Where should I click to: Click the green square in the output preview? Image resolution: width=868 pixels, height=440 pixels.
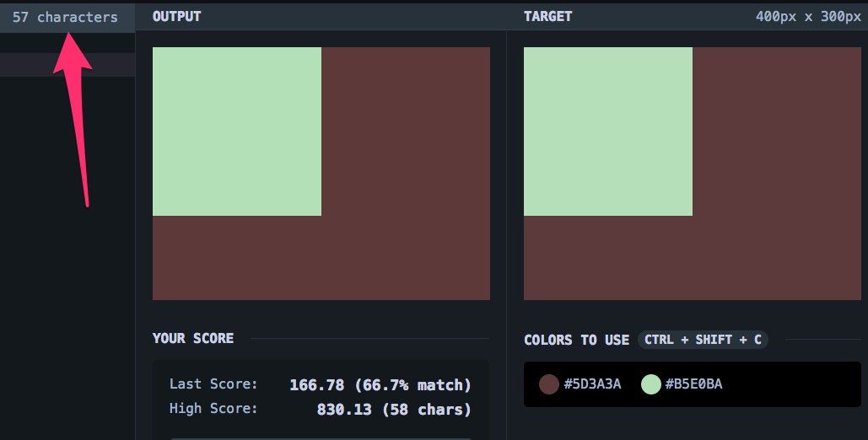click(236, 131)
